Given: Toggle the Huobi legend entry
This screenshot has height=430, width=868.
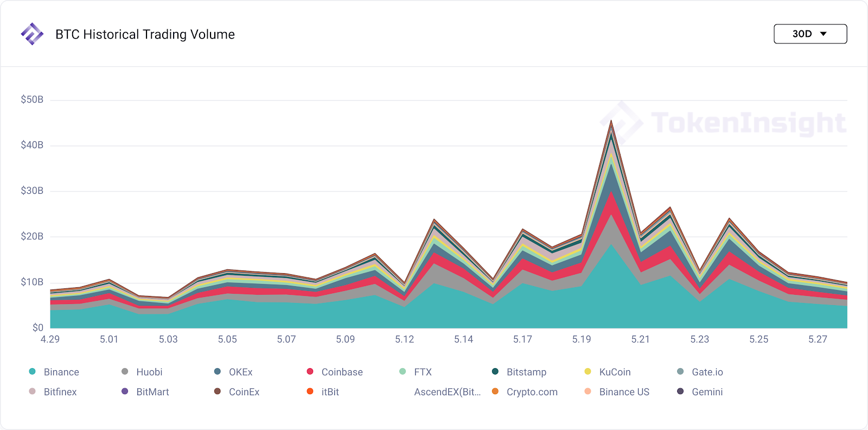Looking at the screenshot, I should (x=142, y=372).
